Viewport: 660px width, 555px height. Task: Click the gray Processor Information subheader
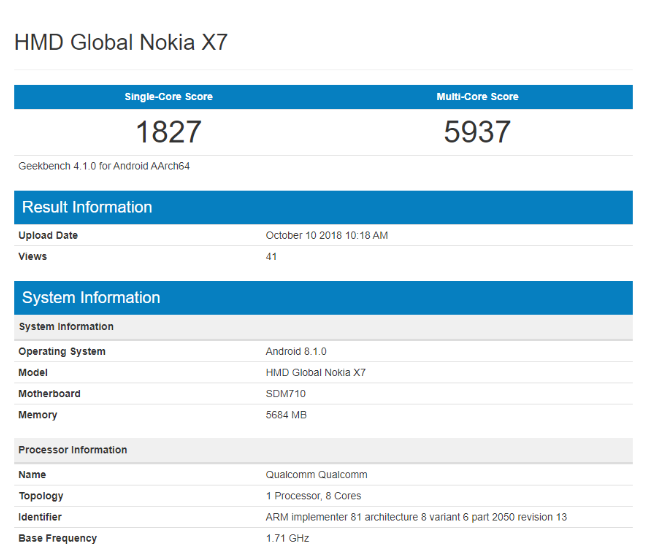(73, 450)
